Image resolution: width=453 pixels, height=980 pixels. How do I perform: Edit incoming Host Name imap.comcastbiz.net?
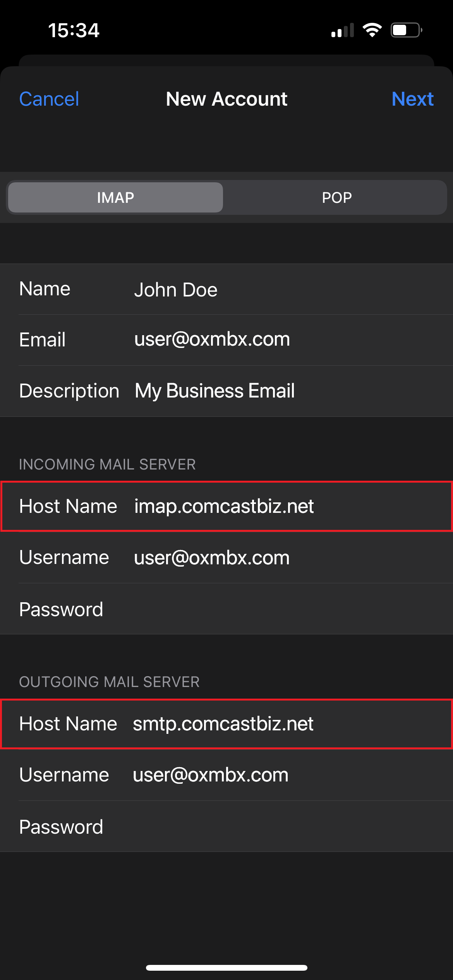point(226,506)
